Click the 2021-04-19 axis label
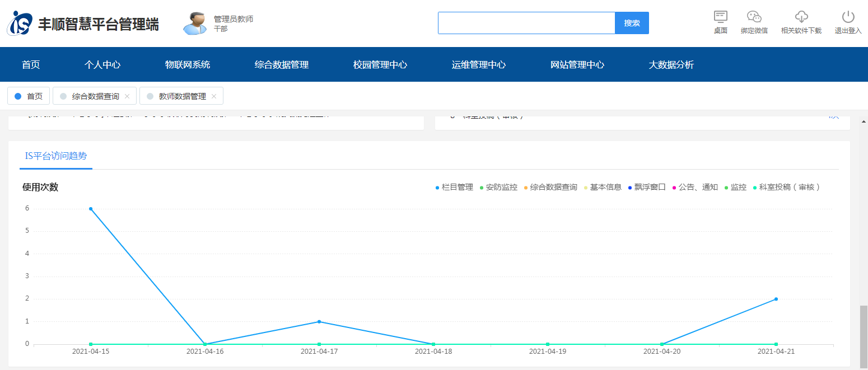 (548, 352)
